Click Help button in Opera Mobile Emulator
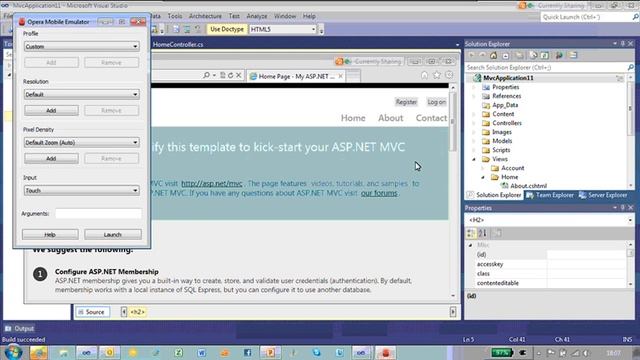 pos(50,235)
